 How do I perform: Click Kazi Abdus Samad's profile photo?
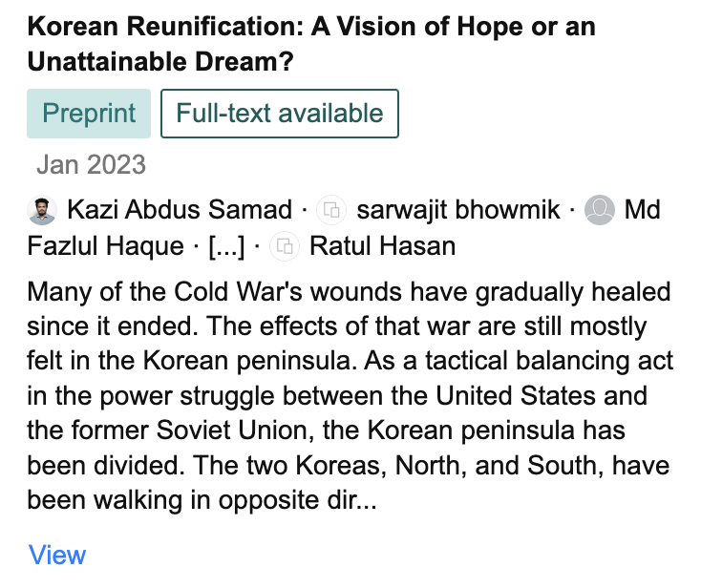click(43, 210)
